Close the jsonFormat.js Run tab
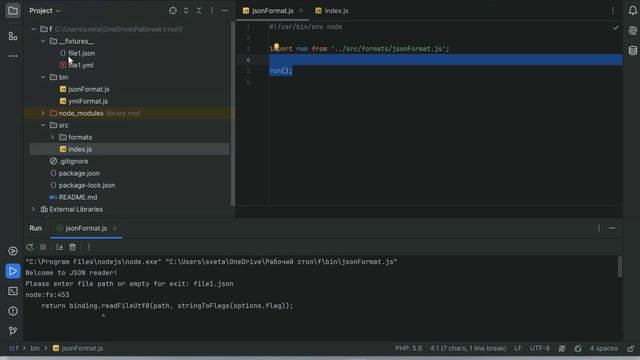The height and width of the screenshot is (360, 640). tap(115, 228)
